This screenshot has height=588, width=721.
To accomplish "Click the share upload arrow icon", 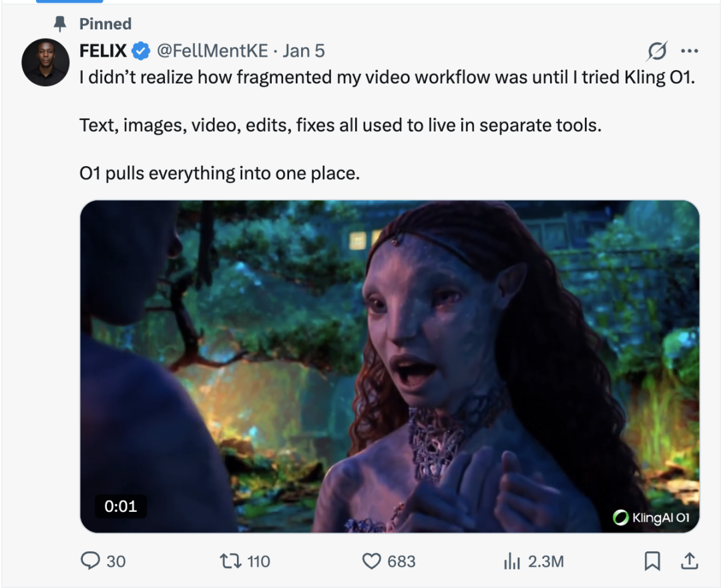I will click(690, 561).
